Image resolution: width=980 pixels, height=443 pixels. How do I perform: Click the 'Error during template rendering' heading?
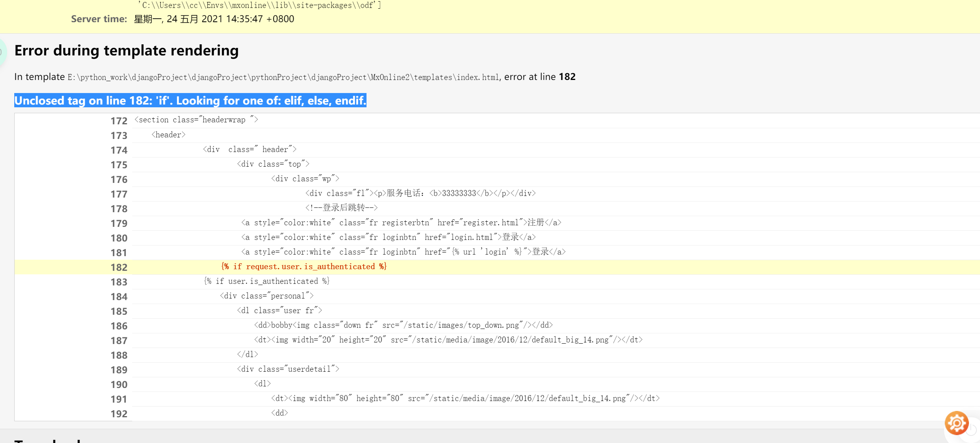coord(126,50)
